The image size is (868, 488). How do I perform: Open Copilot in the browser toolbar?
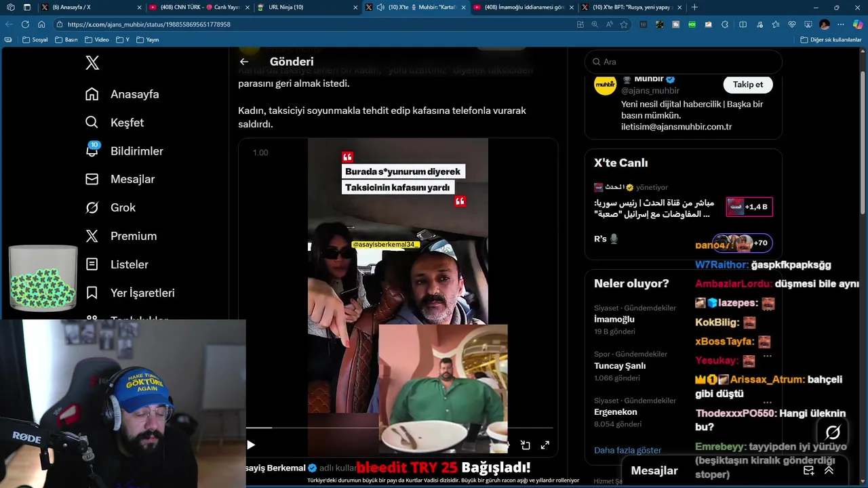857,24
